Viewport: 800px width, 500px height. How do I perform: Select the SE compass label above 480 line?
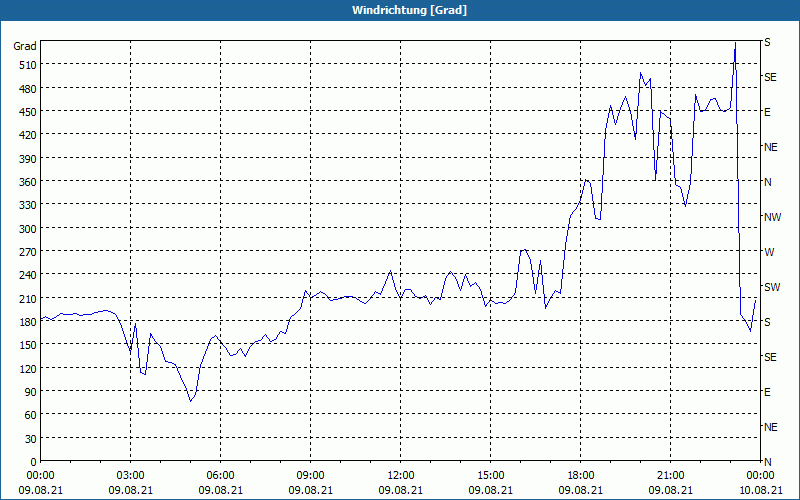point(770,77)
